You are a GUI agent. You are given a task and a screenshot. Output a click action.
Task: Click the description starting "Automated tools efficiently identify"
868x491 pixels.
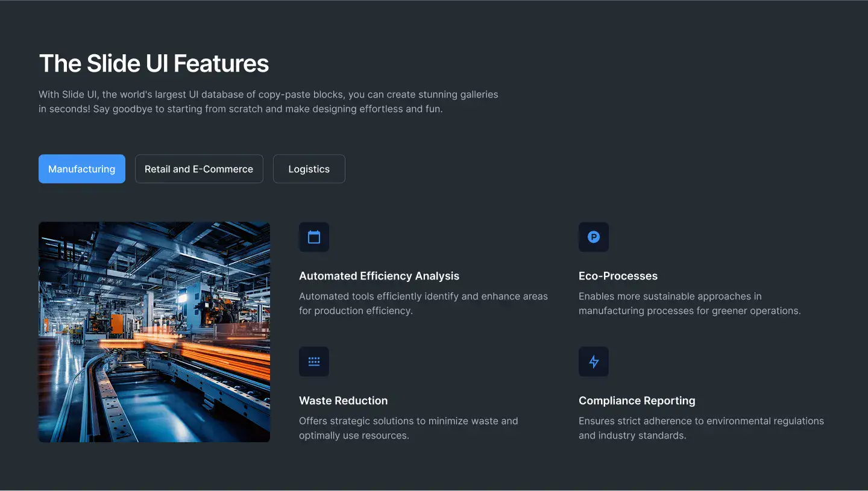tap(424, 304)
